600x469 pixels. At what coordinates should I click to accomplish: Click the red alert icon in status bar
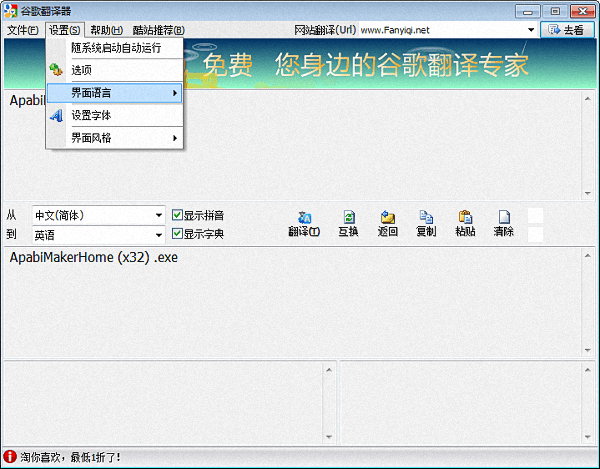[x=10, y=457]
